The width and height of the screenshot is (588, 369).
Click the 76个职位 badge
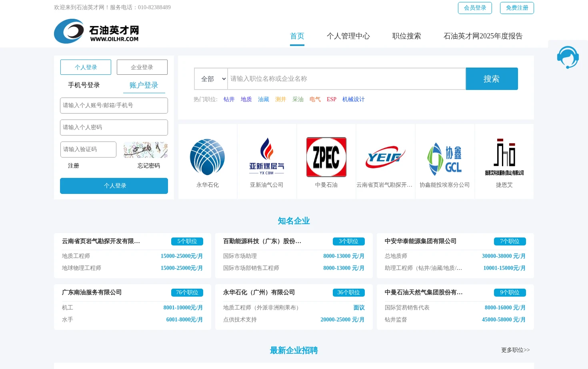click(x=187, y=293)
